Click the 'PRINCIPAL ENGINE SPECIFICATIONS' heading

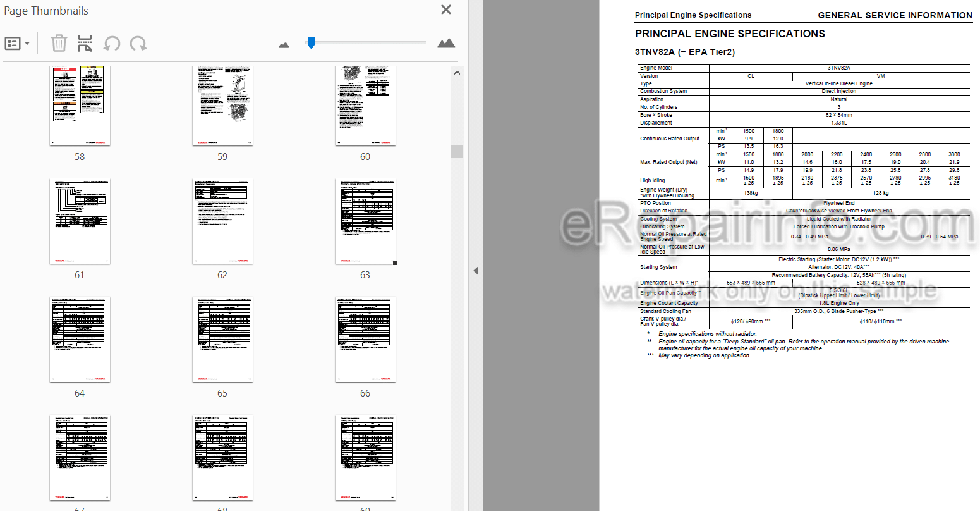730,34
